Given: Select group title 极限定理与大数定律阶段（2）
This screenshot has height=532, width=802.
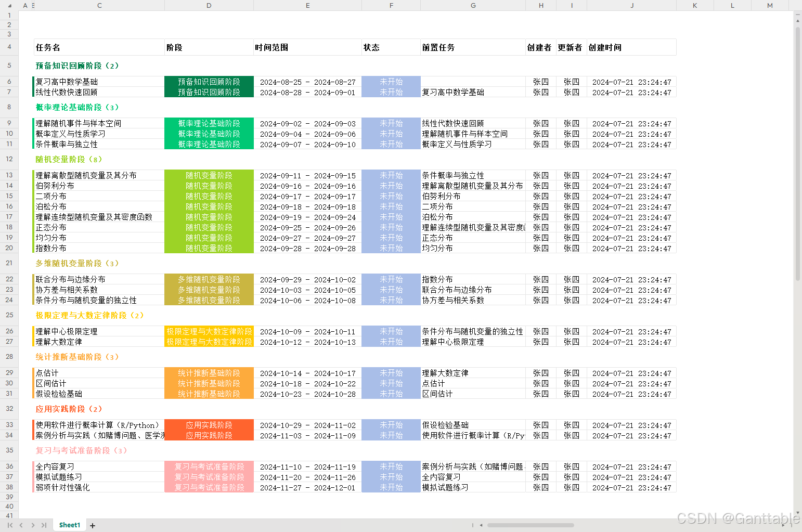Looking at the screenshot, I should (x=90, y=315).
